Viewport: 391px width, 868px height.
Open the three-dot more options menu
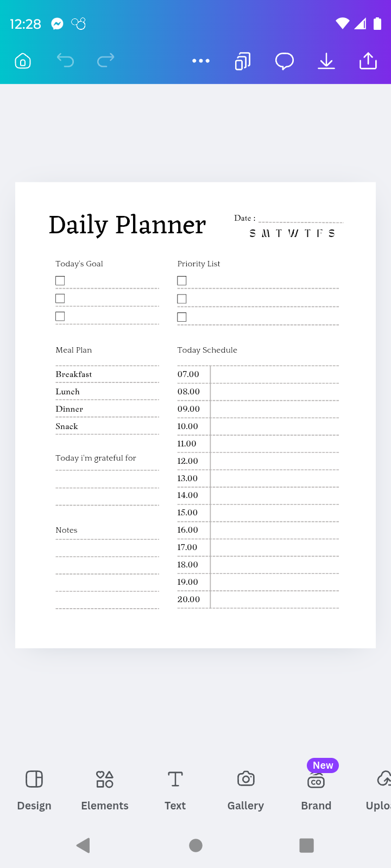(x=201, y=61)
